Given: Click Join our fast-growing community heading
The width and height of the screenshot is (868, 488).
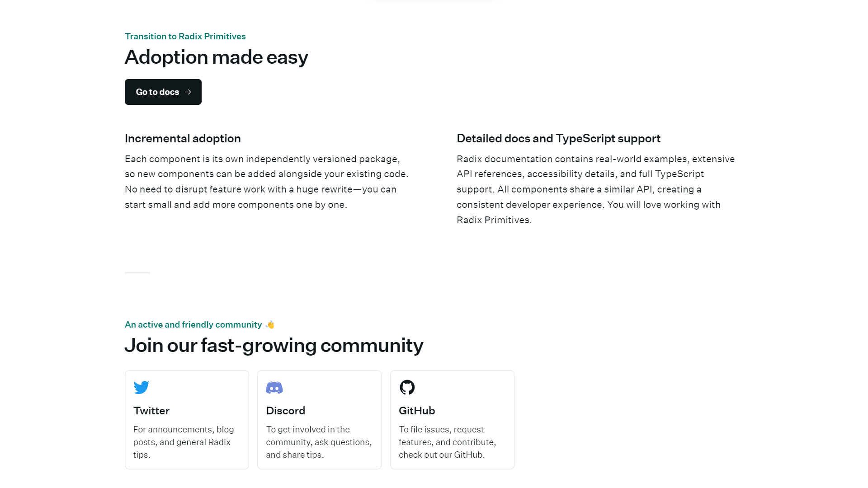Looking at the screenshot, I should tap(274, 346).
